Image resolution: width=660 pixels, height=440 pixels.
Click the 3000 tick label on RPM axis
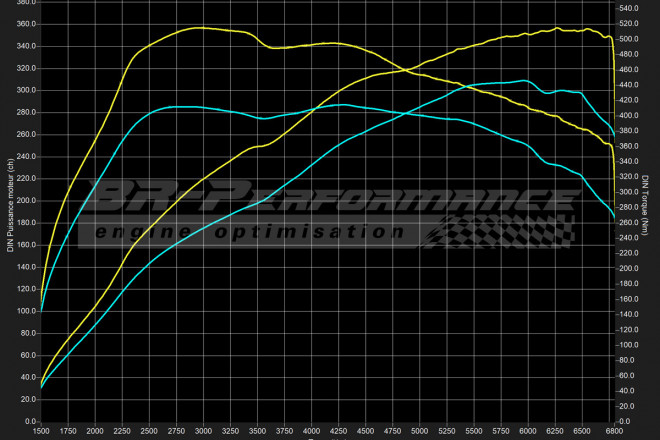coord(203,430)
